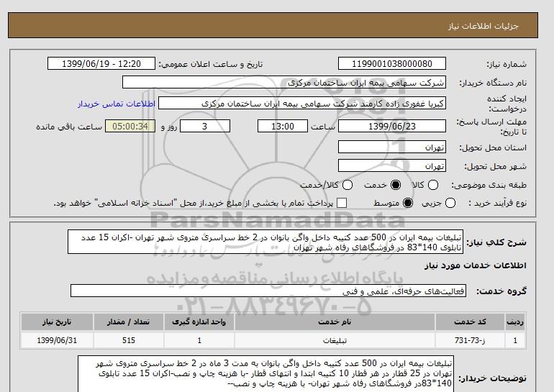Screen dimensions: 554x392
Task: Click the delivery city field تهران
Action: coord(392,165)
